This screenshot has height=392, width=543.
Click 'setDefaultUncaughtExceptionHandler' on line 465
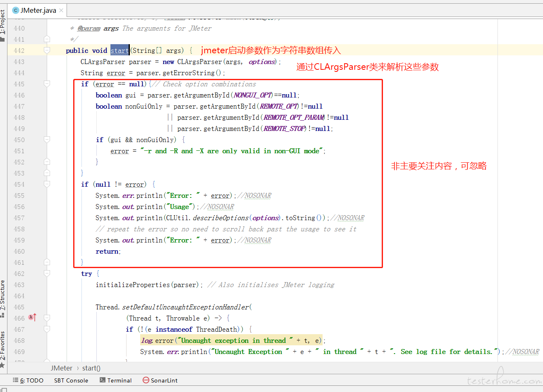point(186,307)
